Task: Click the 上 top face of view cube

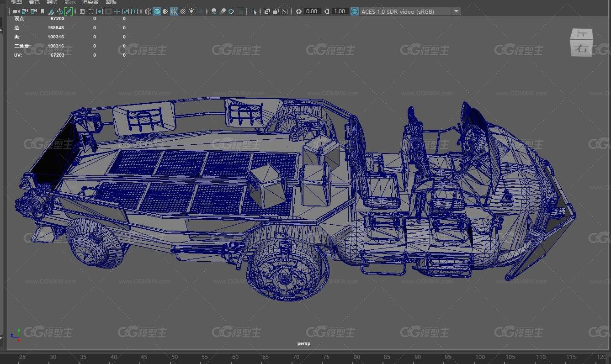Action: click(582, 34)
